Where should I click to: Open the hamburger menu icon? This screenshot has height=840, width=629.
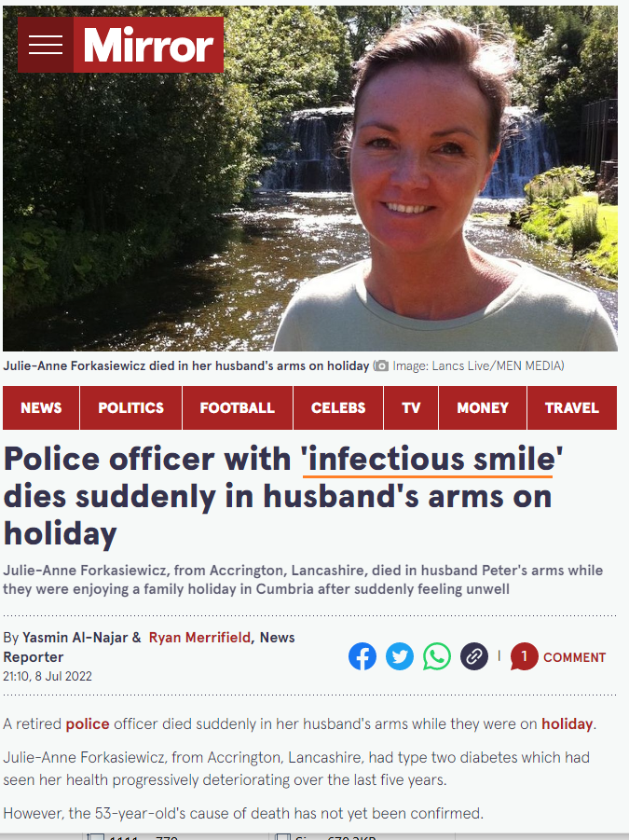pyautogui.click(x=46, y=45)
